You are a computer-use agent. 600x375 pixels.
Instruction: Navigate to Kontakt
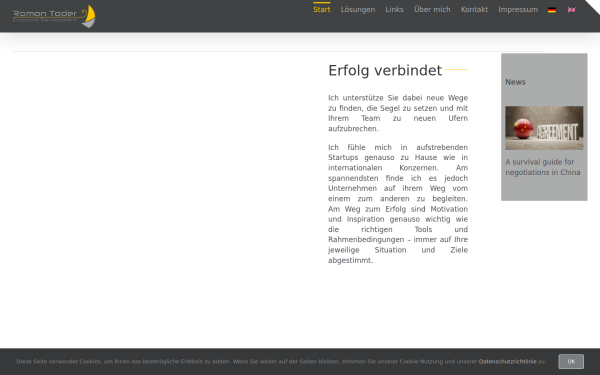(x=474, y=10)
